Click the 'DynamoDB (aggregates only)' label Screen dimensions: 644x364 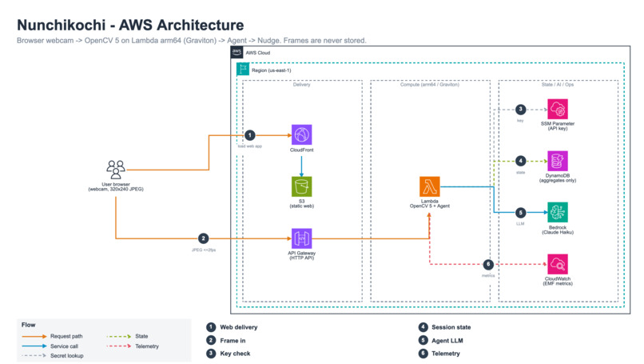(558, 178)
